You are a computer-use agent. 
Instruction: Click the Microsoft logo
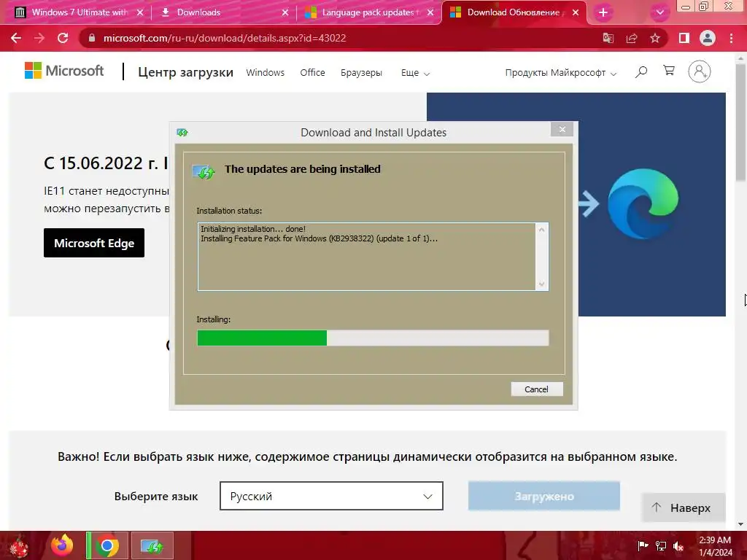[64, 71]
